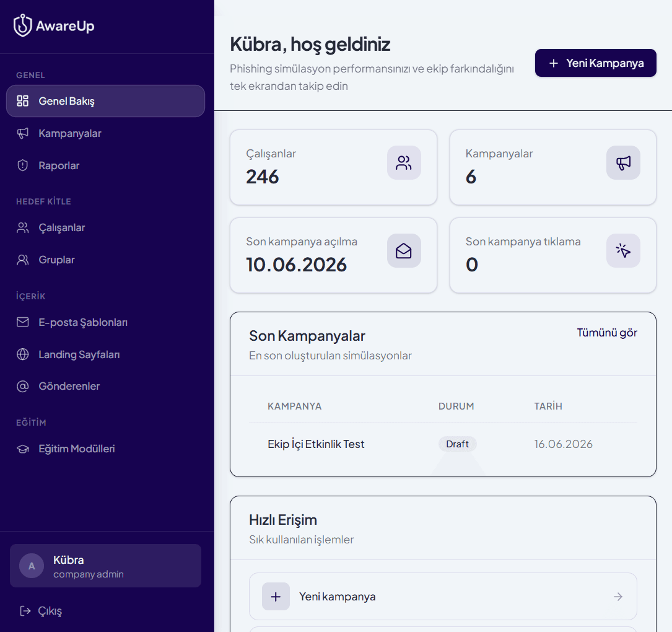Viewport: 672px width, 632px height.
Task: Open Çalışanlar under Hedef Kitle
Action: point(105,227)
